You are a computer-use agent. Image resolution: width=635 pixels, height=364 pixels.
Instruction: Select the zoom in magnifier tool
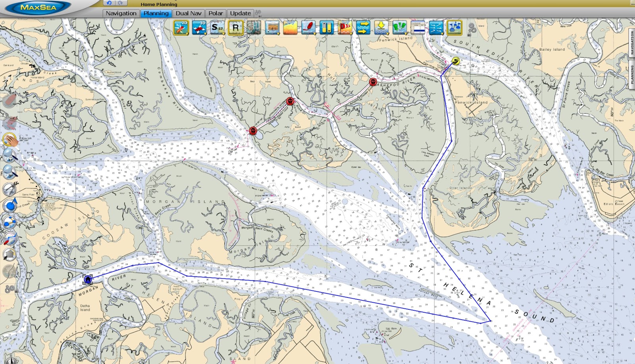pyautogui.click(x=10, y=156)
